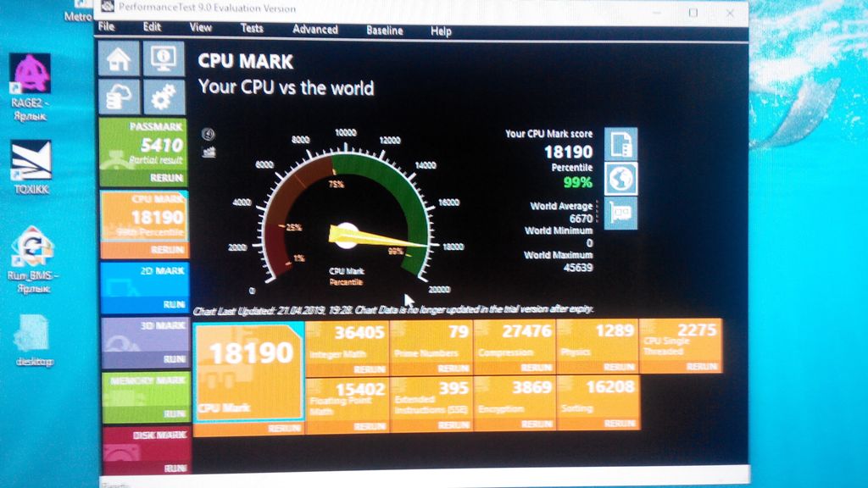This screenshot has width=868, height=488.
Task: Rerun the Floating Point Math test
Action: coord(370,426)
